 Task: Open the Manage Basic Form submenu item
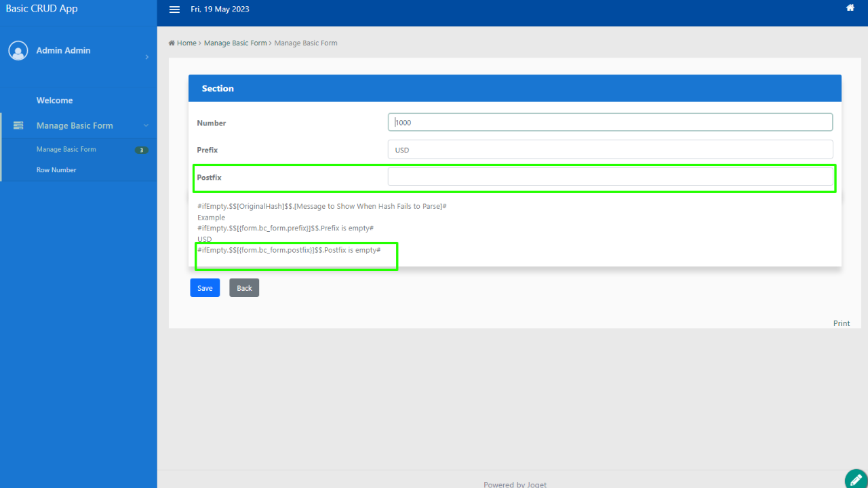pyautogui.click(x=66, y=149)
